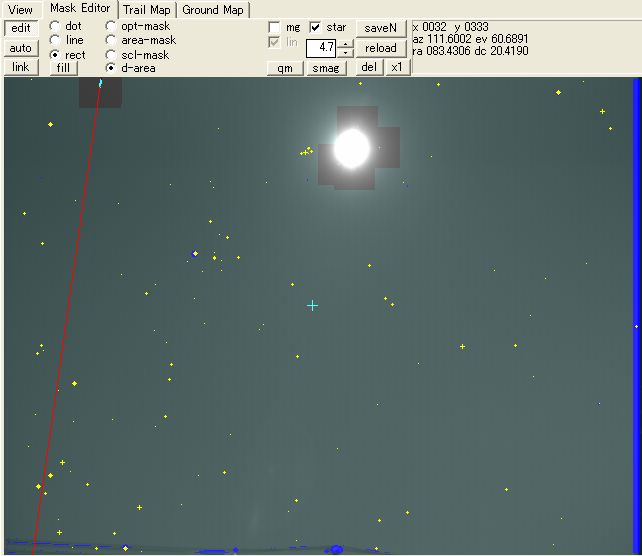Click the cyan crosshair marker in sky image
The image size is (642, 556).
click(312, 305)
